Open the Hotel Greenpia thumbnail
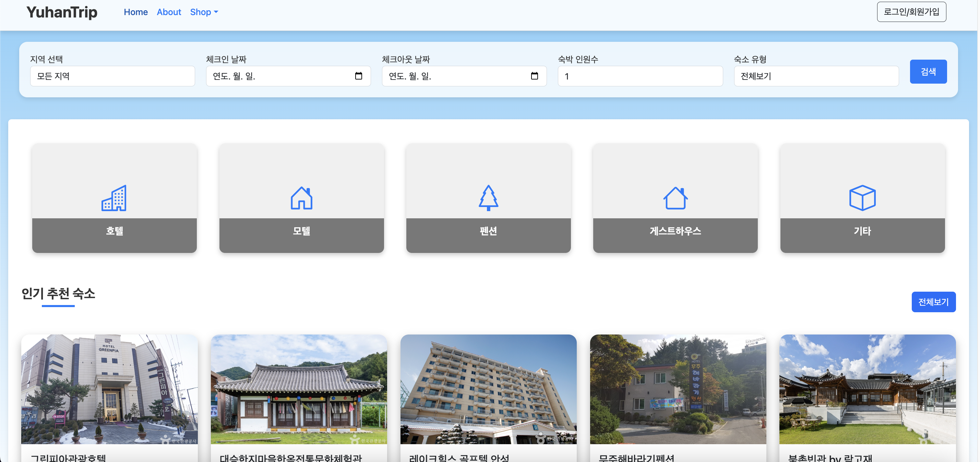 coord(110,389)
